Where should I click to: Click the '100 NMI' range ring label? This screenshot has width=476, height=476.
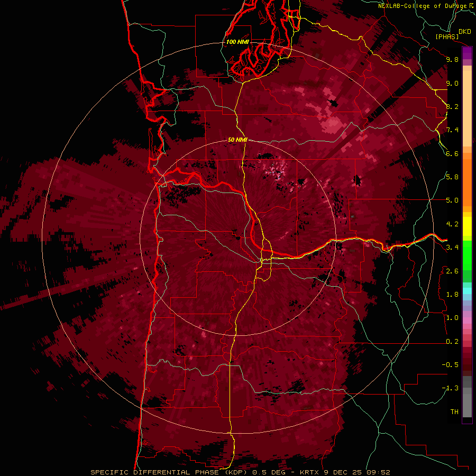(237, 42)
